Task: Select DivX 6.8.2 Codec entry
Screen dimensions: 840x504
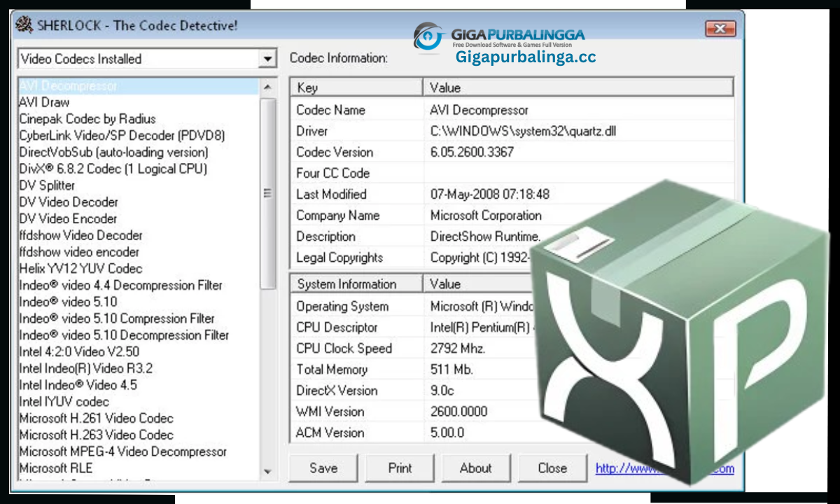Action: 113,169
